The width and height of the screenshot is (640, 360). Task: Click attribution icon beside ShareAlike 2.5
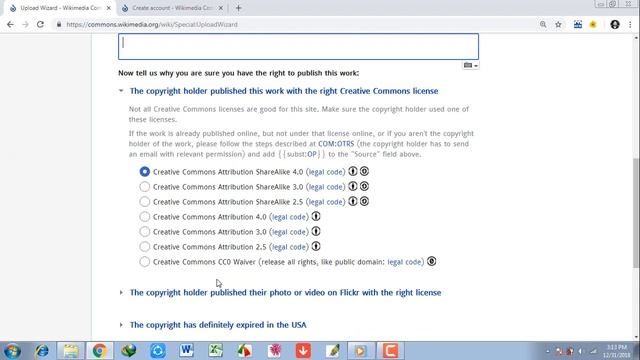point(353,201)
